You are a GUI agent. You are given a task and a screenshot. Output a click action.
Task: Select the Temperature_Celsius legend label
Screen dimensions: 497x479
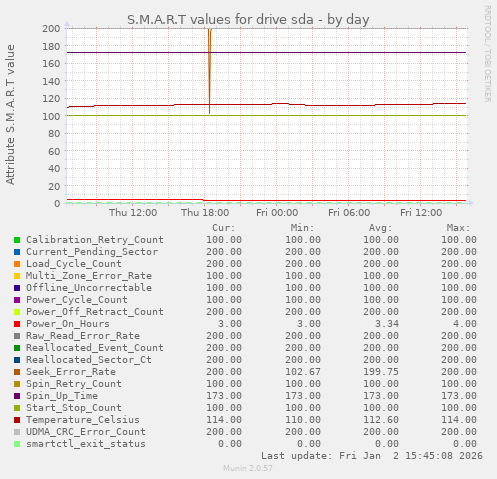83,420
